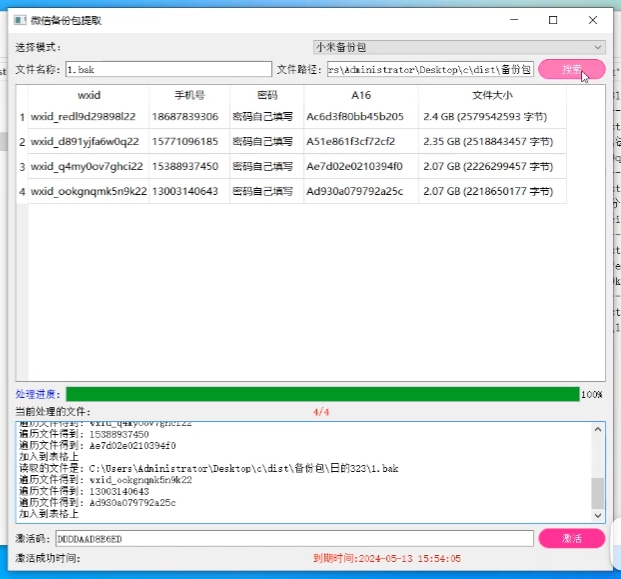Select cell wxid_q4my0ov7ghci22
The width and height of the screenshot is (621, 579).
[89, 166]
